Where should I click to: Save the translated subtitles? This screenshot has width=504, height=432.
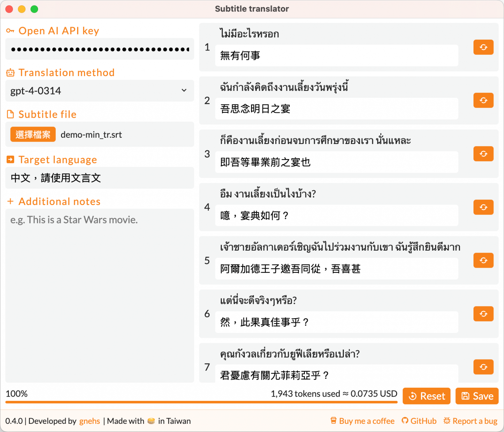[477, 396]
